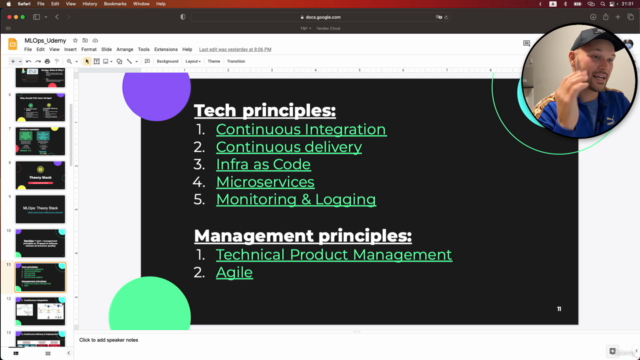Select slide 8 Theory Stack thumbnail
640x360 pixels.
[x=40, y=175]
